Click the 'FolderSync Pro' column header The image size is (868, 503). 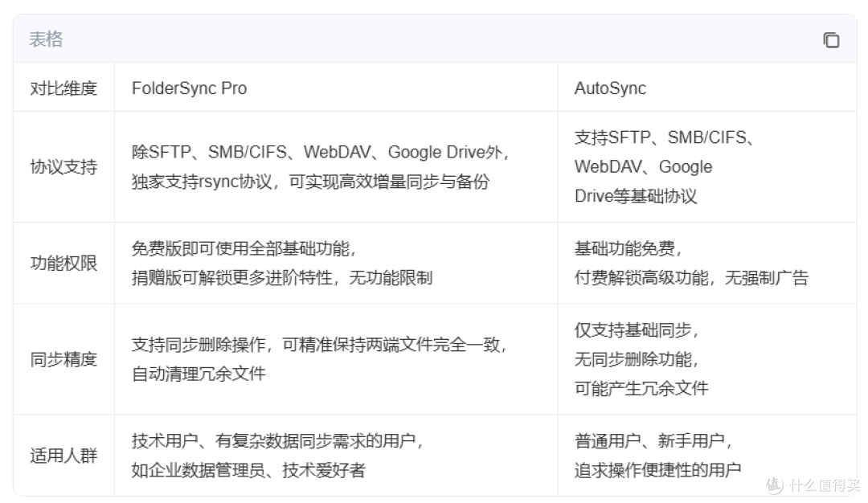[190, 88]
